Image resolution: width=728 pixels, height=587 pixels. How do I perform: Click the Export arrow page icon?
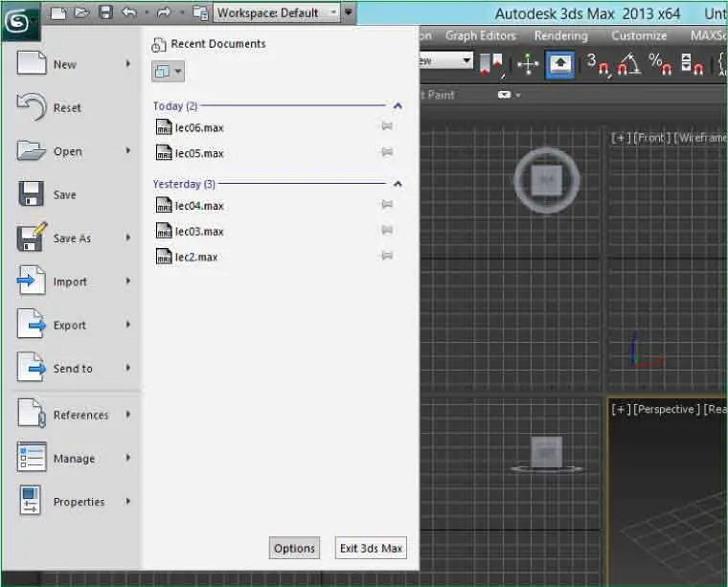coord(32,324)
